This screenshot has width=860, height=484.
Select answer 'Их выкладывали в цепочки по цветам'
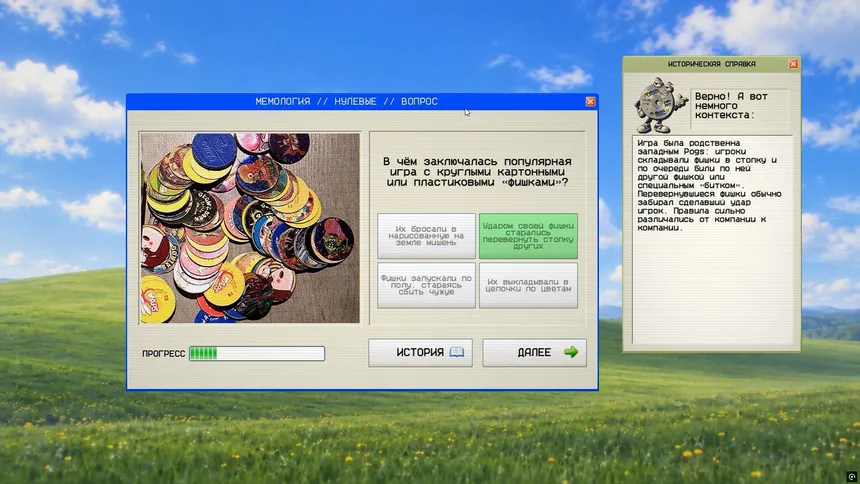[x=528, y=285]
